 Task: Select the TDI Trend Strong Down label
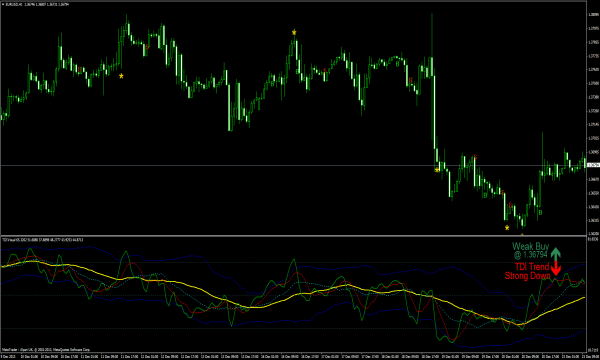[528, 271]
